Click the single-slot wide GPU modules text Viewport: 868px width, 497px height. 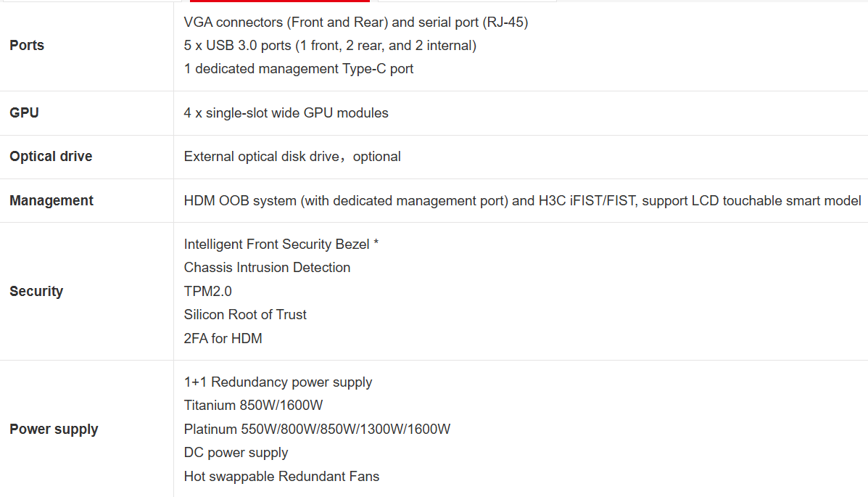[286, 113]
